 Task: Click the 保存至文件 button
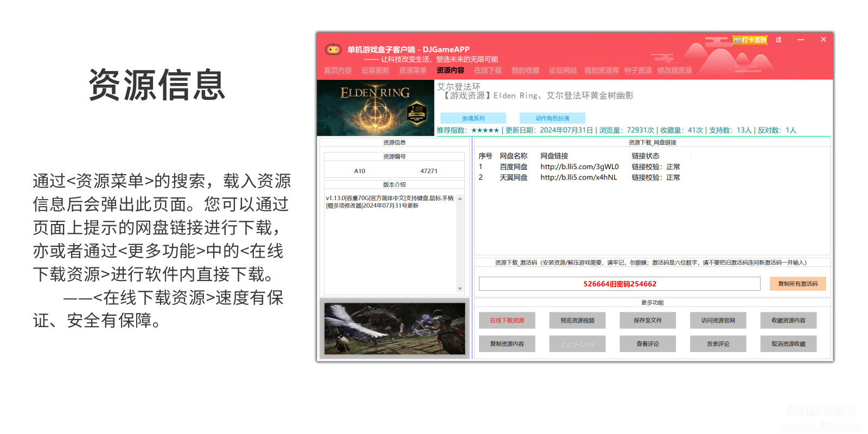(x=648, y=321)
